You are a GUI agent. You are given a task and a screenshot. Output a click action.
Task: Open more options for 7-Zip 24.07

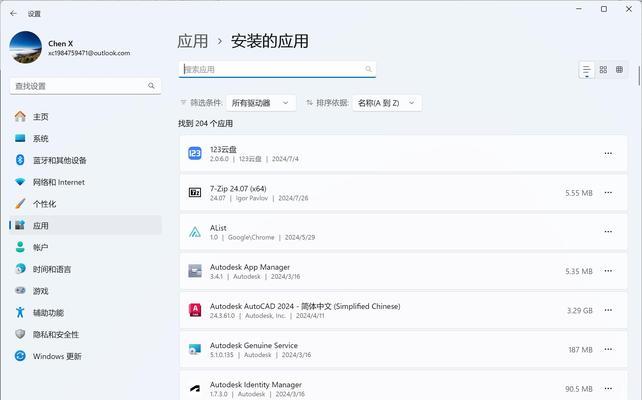[x=608, y=192]
